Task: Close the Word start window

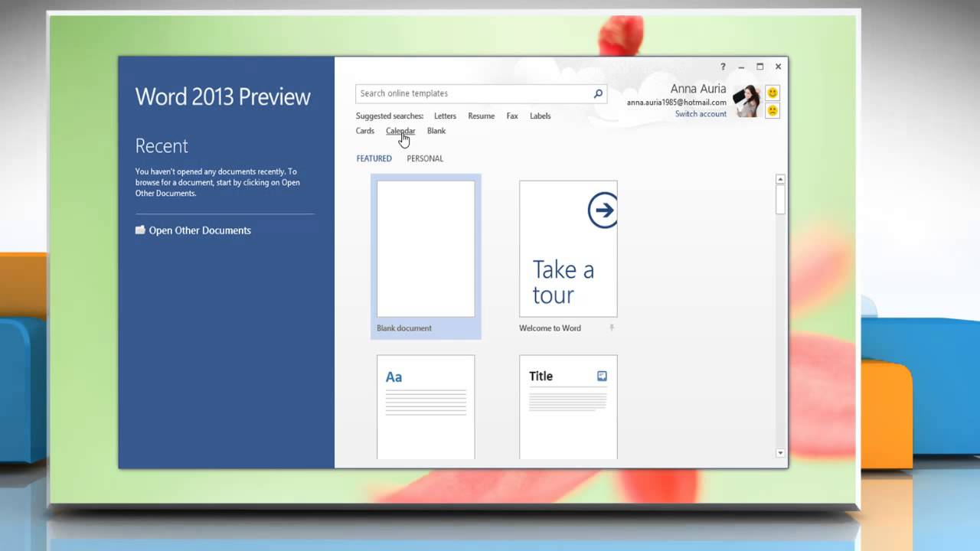Action: [778, 67]
